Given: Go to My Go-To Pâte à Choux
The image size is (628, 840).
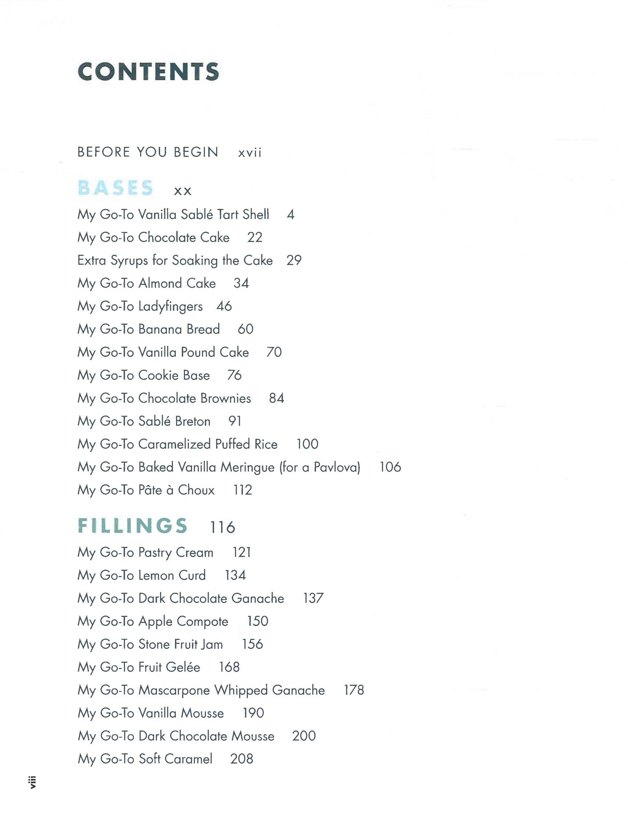Looking at the screenshot, I should click(x=146, y=490).
